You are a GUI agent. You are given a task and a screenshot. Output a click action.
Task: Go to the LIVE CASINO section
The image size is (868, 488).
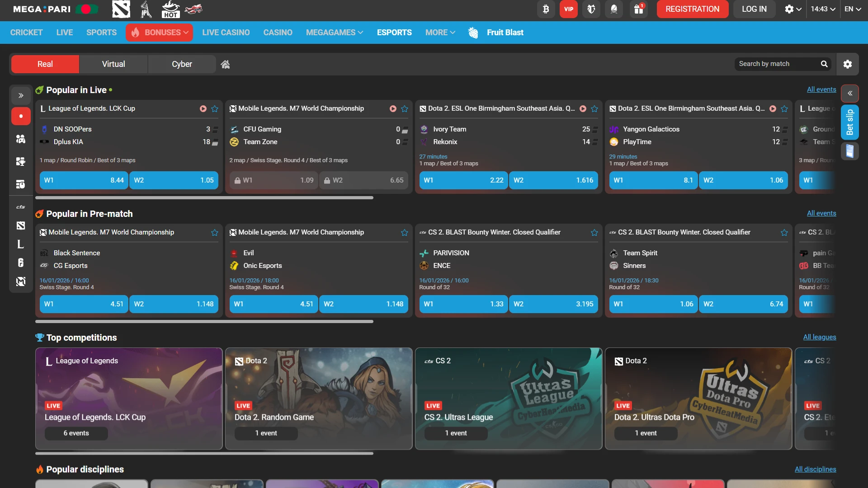click(x=226, y=32)
